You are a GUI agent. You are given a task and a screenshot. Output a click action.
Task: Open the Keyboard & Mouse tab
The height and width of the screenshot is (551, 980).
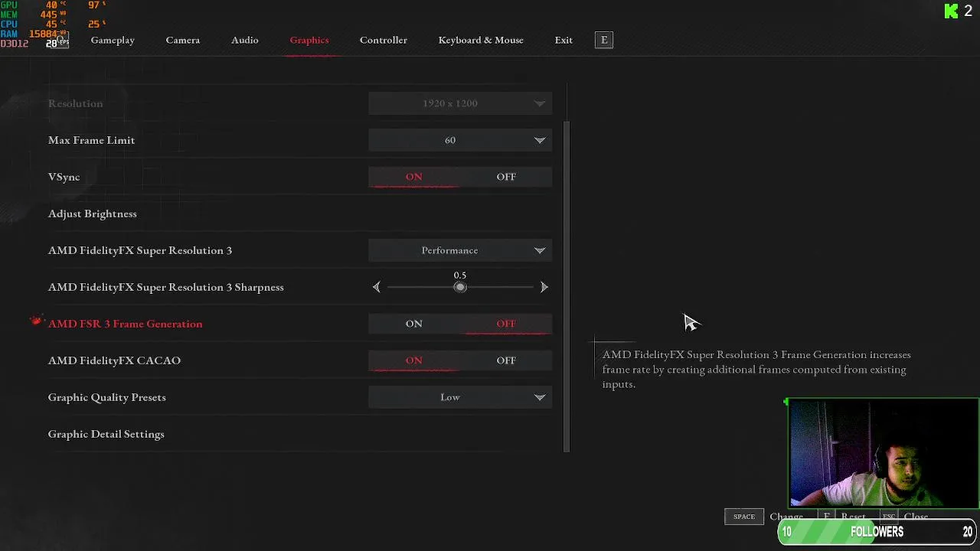(x=481, y=40)
